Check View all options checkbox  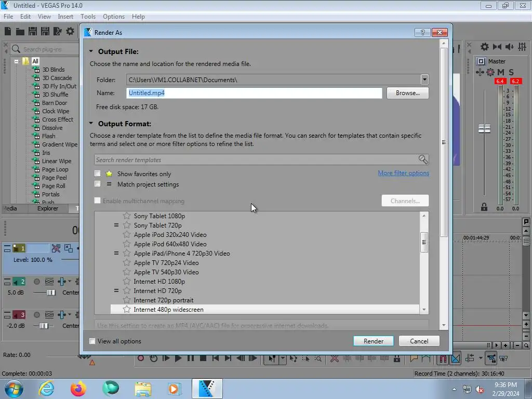click(92, 341)
